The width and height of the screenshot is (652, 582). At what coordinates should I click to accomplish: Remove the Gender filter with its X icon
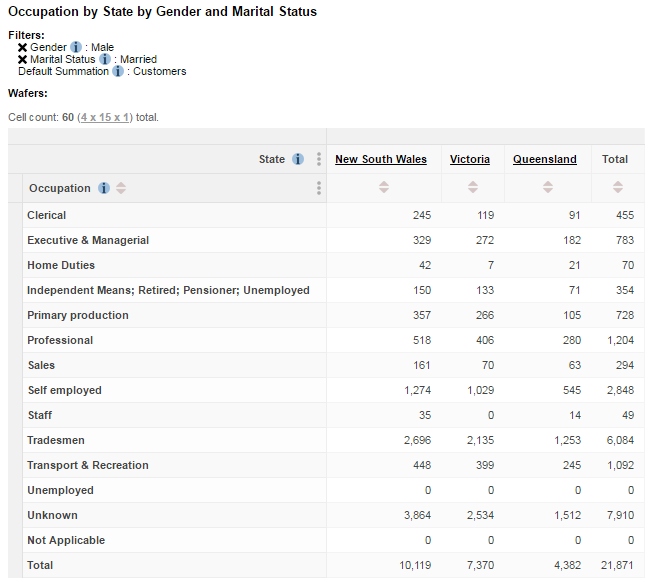tap(23, 47)
